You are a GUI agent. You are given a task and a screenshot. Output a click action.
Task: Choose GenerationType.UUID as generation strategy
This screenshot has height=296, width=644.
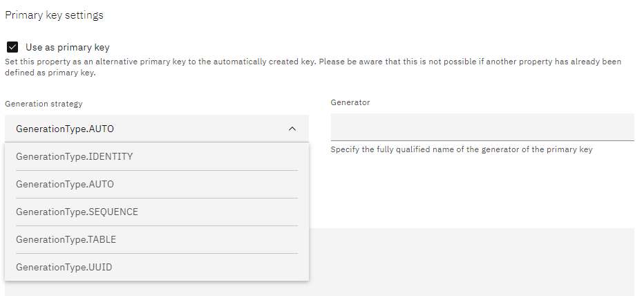[x=64, y=268]
